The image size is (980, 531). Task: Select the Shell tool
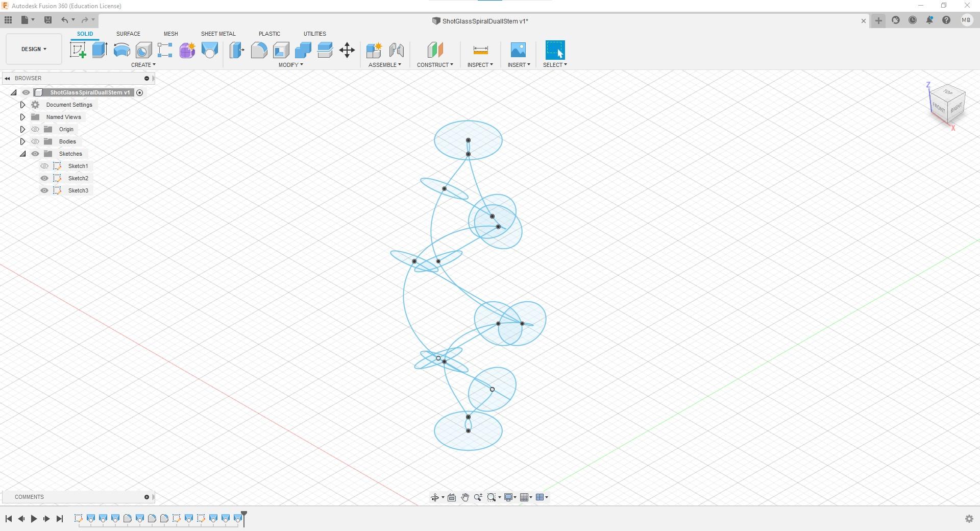click(281, 50)
